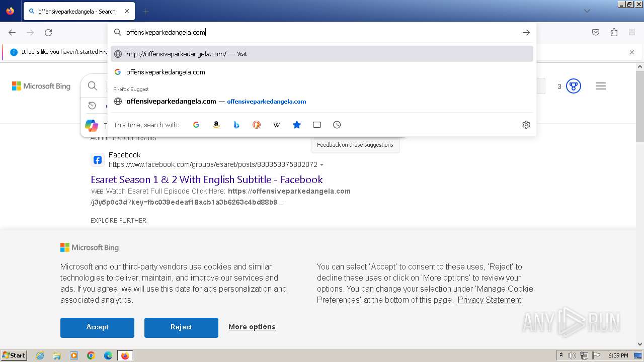Search in open Tabs icon
The width and height of the screenshot is (644, 362).
point(317,125)
